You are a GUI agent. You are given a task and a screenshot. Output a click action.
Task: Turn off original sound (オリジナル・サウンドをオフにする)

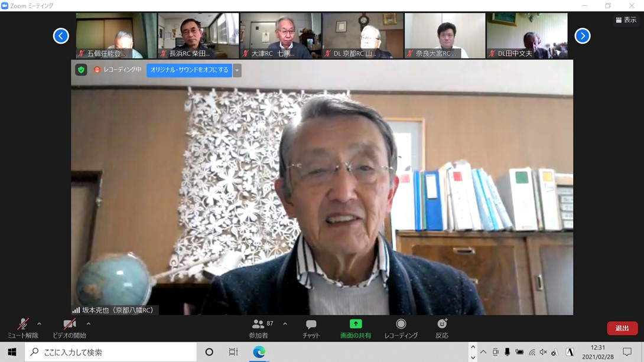click(x=189, y=70)
